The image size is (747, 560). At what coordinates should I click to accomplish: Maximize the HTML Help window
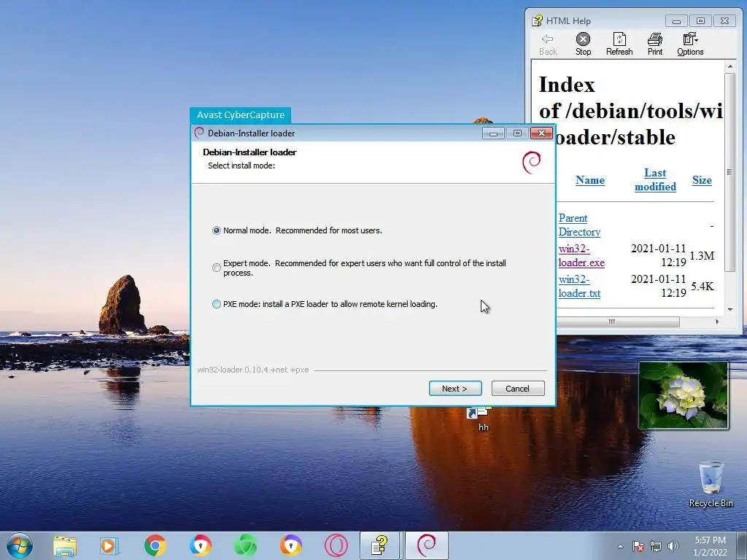click(700, 20)
